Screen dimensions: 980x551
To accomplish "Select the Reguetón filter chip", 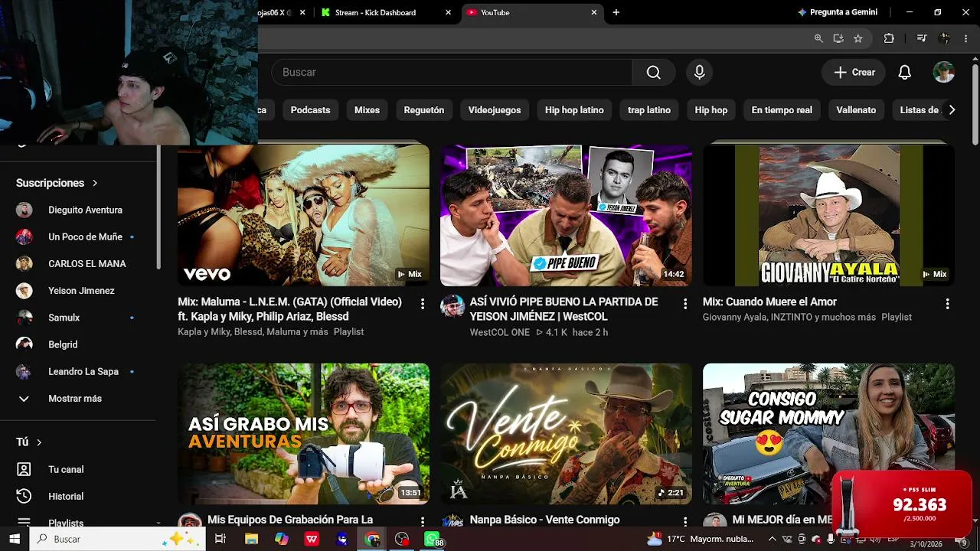I will [423, 110].
